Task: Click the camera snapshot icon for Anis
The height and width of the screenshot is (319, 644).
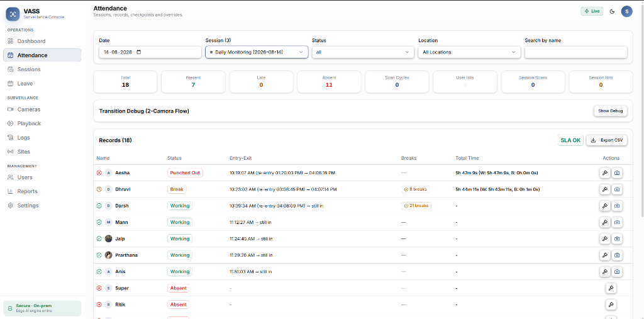Action: [x=617, y=272]
